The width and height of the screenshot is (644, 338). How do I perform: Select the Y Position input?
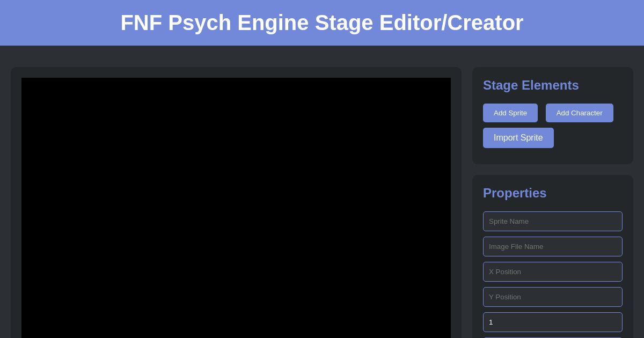(x=552, y=297)
